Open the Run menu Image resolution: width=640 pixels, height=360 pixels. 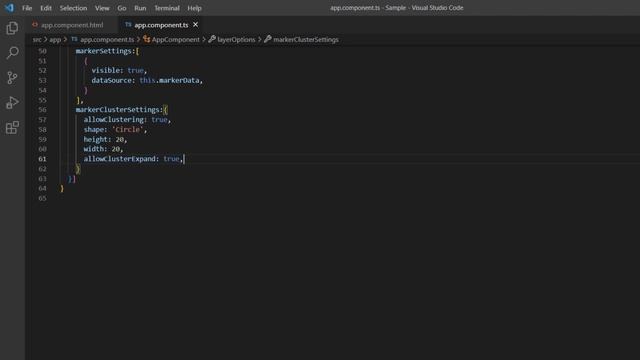point(140,8)
